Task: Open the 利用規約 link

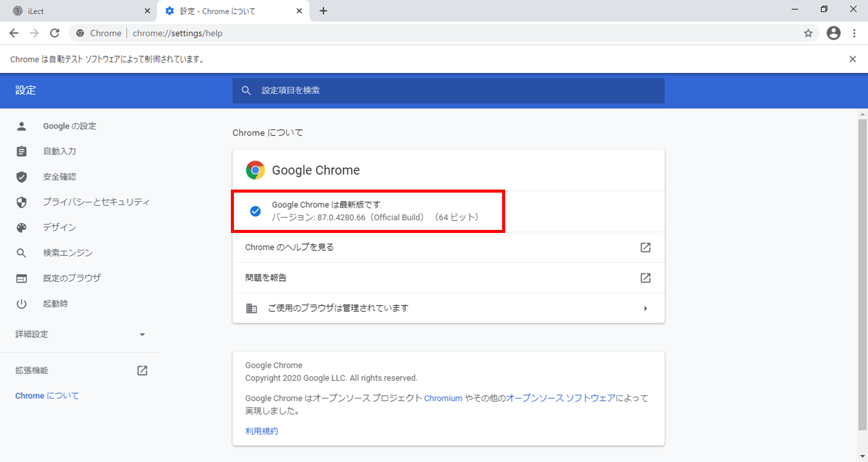Action: [261, 431]
